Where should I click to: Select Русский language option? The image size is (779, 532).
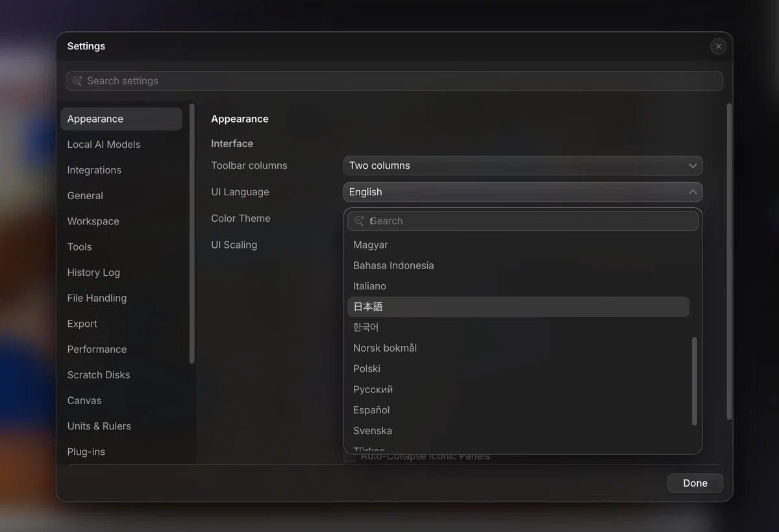(518, 389)
